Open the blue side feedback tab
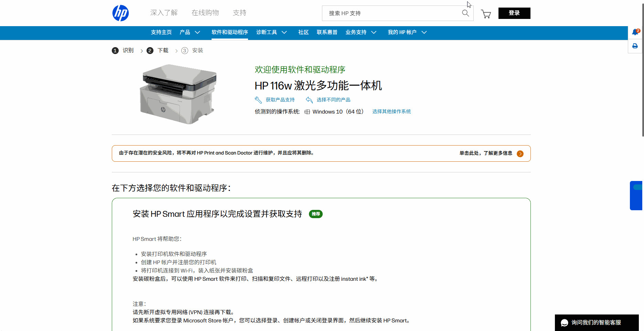 636,195
